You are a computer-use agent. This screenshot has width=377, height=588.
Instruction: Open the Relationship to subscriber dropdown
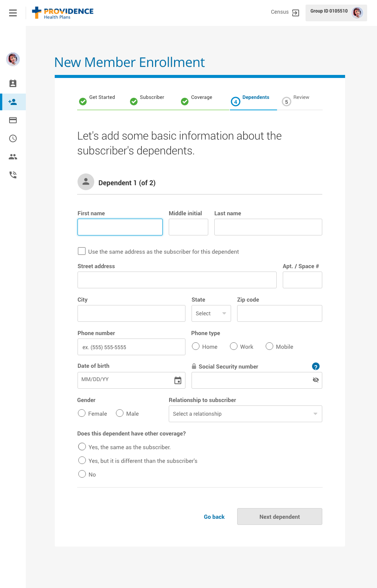[246, 414]
